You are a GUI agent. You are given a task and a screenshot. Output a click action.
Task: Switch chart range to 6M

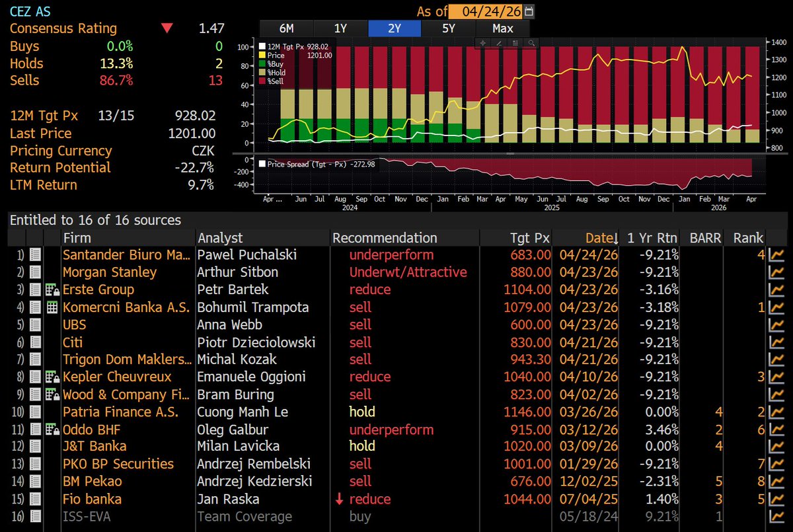tap(287, 28)
